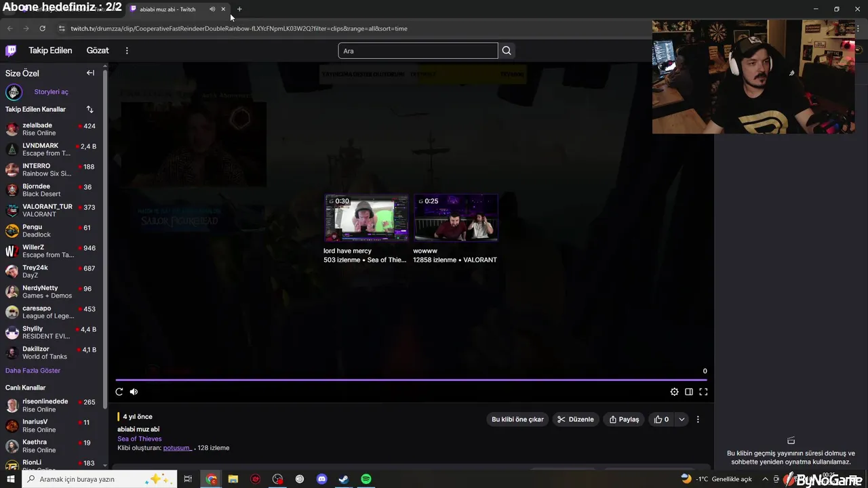Sort followed channels with the arrows icon
This screenshot has width=868, height=488.
90,109
